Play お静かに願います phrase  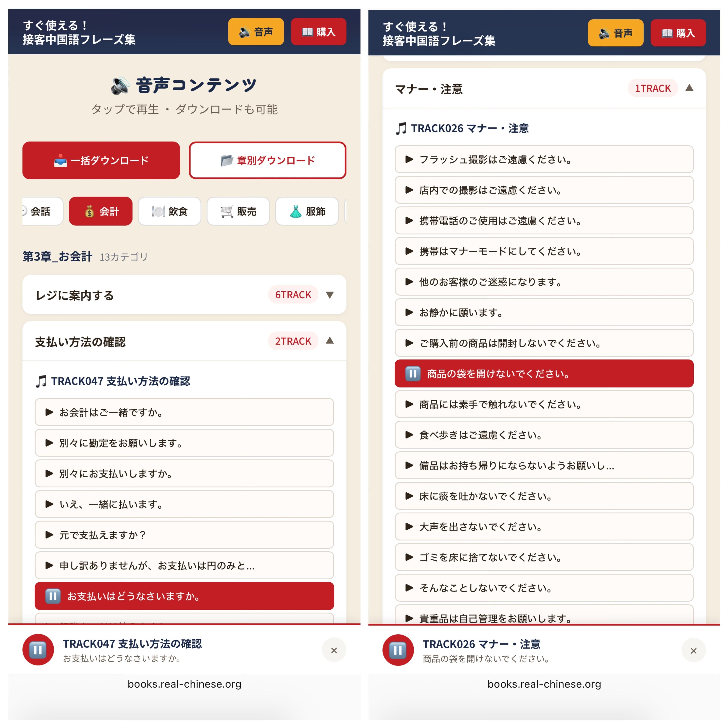pyautogui.click(x=544, y=312)
